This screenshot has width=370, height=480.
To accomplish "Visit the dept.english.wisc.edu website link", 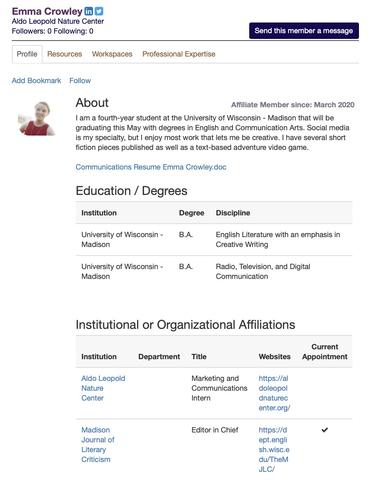I will point(274,449).
